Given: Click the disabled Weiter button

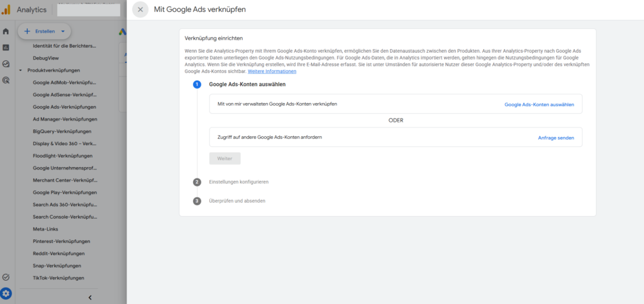Looking at the screenshot, I should click(225, 158).
